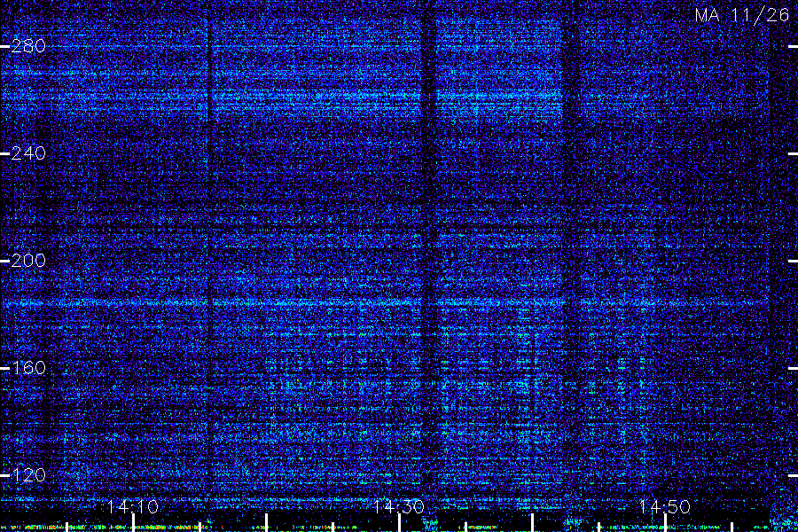Select the 14:30 time label

399,506
